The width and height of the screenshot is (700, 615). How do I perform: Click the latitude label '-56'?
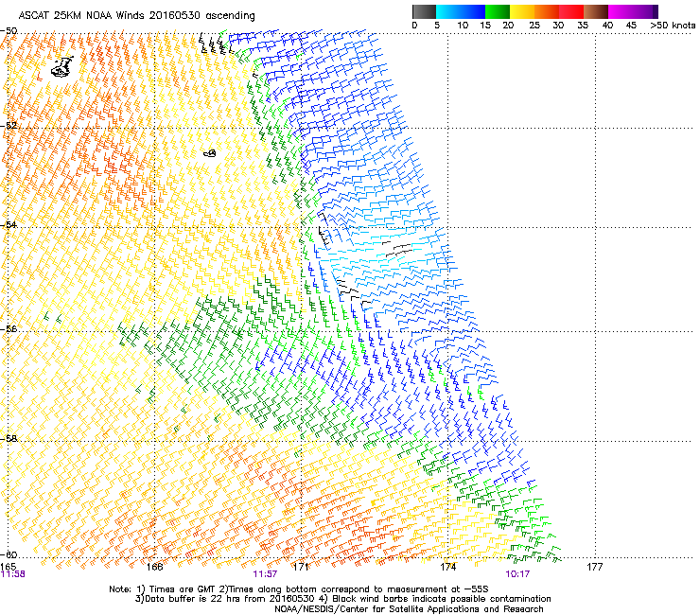9,328
